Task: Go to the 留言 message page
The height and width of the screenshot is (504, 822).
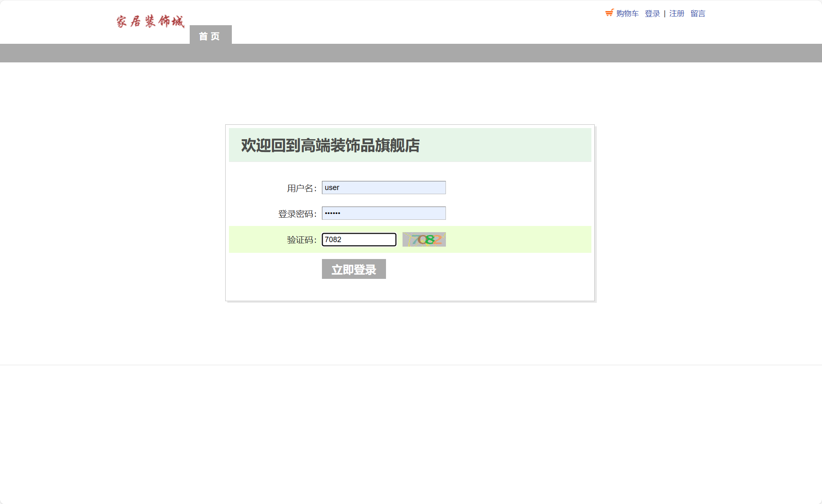Action: (x=698, y=14)
